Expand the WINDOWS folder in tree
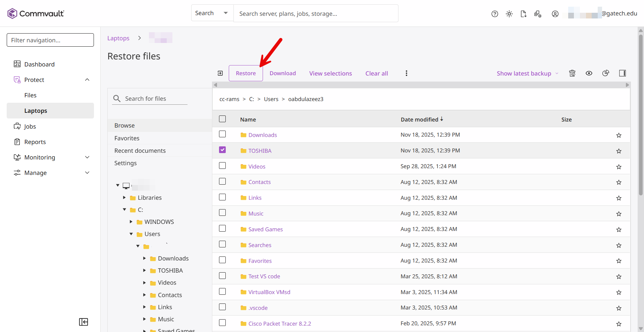Screen dimensions: 644x332 pyautogui.click(x=131, y=222)
